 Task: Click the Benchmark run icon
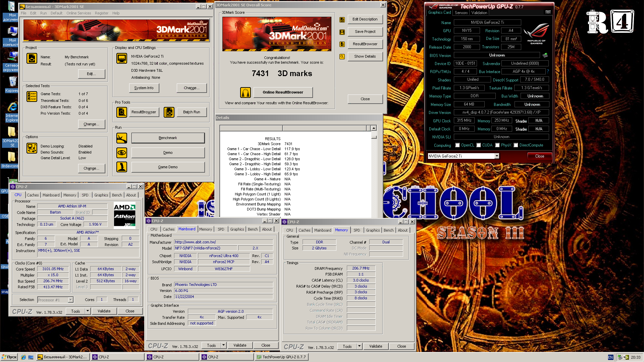pos(122,138)
